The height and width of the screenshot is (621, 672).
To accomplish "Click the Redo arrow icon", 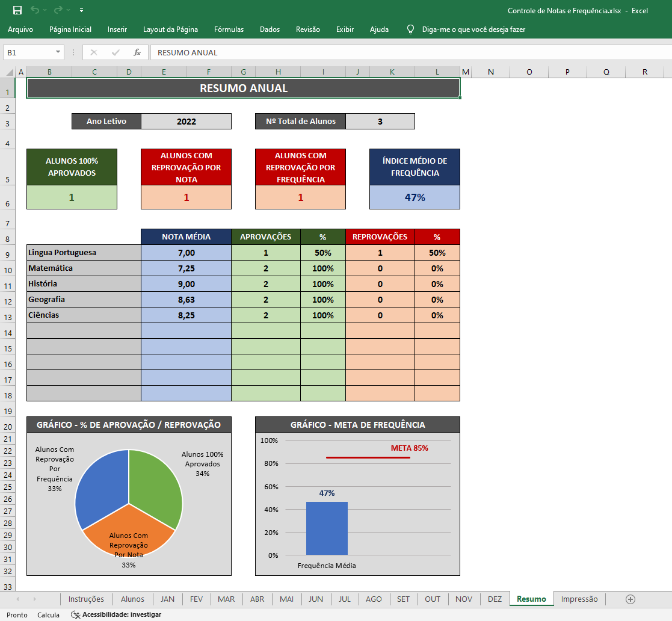I will tap(58, 10).
